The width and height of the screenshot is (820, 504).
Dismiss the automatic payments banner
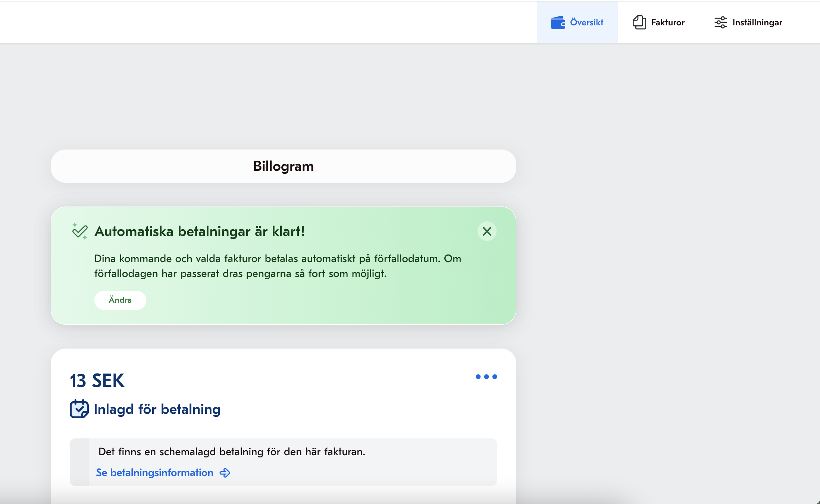[x=487, y=231]
